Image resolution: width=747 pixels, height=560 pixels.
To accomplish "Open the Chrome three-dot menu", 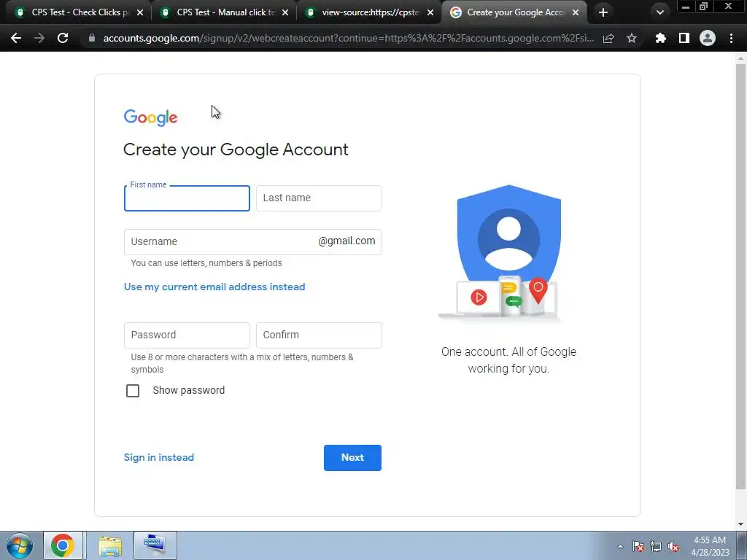I will tap(731, 38).
